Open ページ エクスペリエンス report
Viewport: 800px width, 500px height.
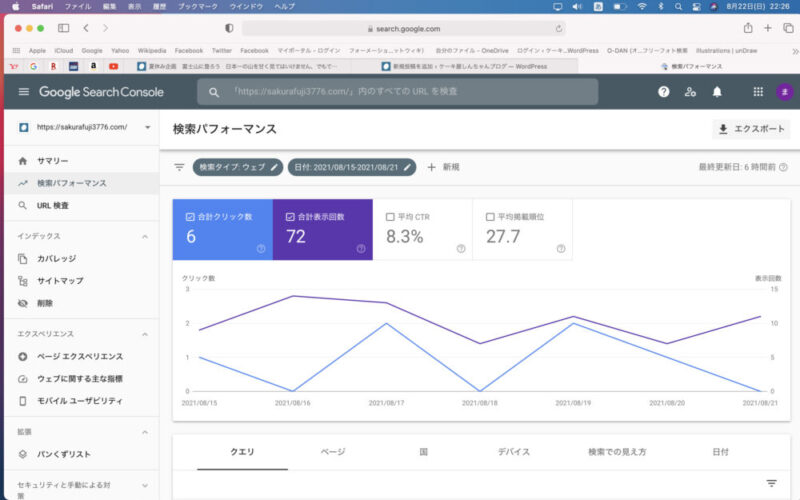tap(82, 357)
